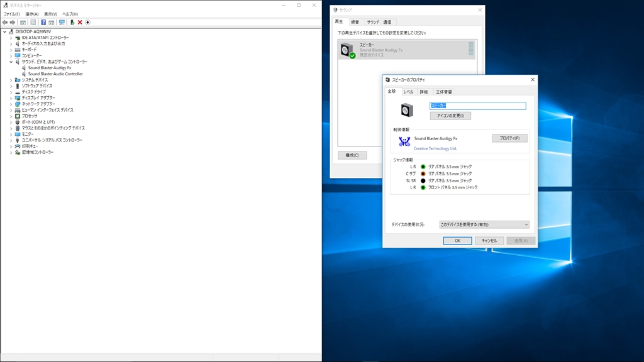
Task: Click the USB controllers category icon
Action: (x=18, y=140)
